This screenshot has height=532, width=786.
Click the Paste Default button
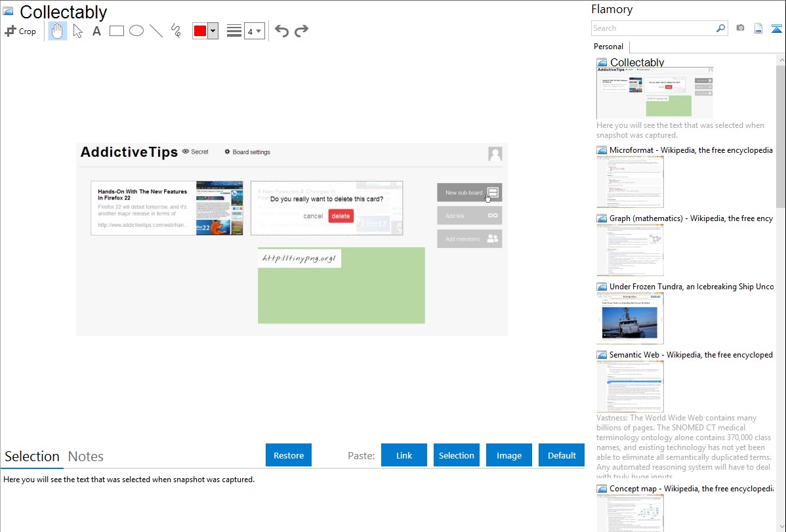pyautogui.click(x=562, y=455)
